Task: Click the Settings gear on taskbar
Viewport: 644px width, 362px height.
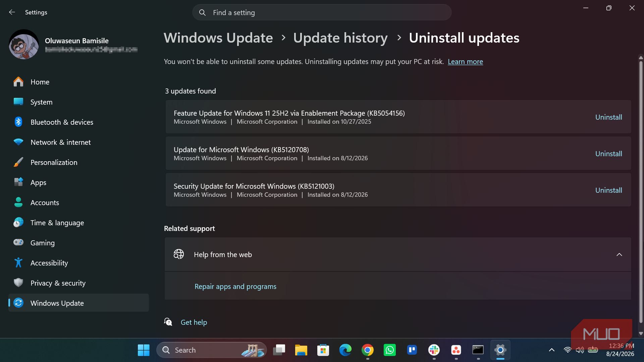Action: pos(500,350)
